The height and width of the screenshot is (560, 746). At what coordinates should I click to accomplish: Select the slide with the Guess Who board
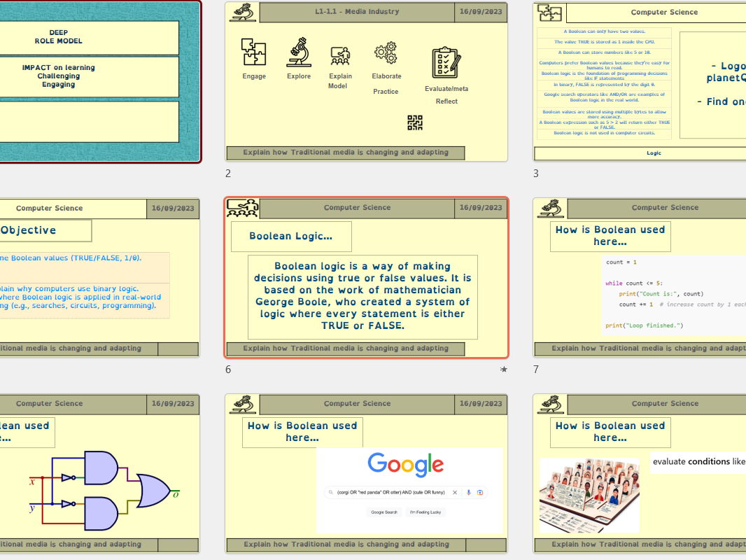click(x=639, y=473)
